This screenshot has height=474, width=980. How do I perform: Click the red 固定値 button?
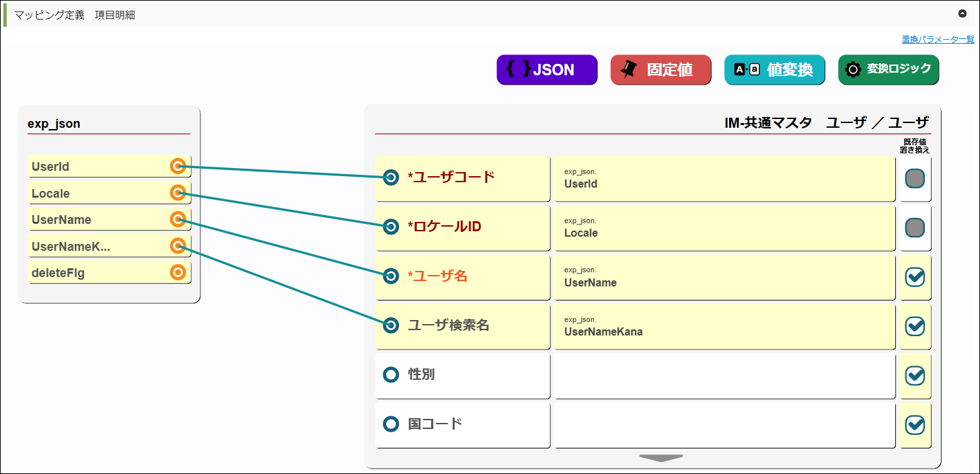661,70
